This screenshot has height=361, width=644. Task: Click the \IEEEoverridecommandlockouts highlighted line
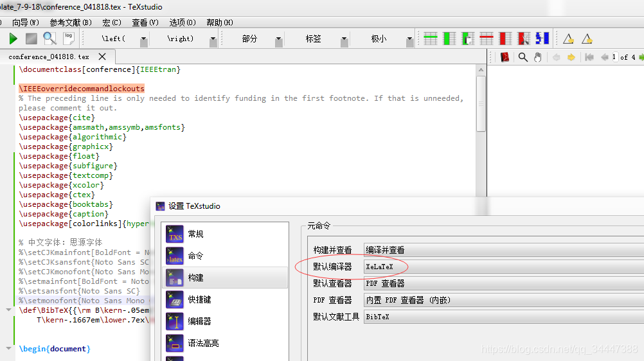(x=82, y=88)
